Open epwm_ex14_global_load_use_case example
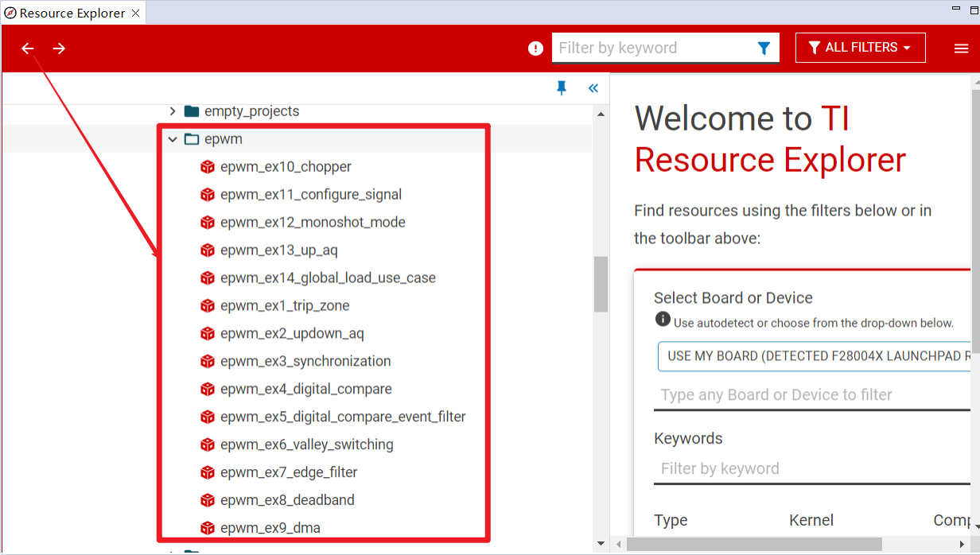The height and width of the screenshot is (555, 980). click(x=329, y=278)
